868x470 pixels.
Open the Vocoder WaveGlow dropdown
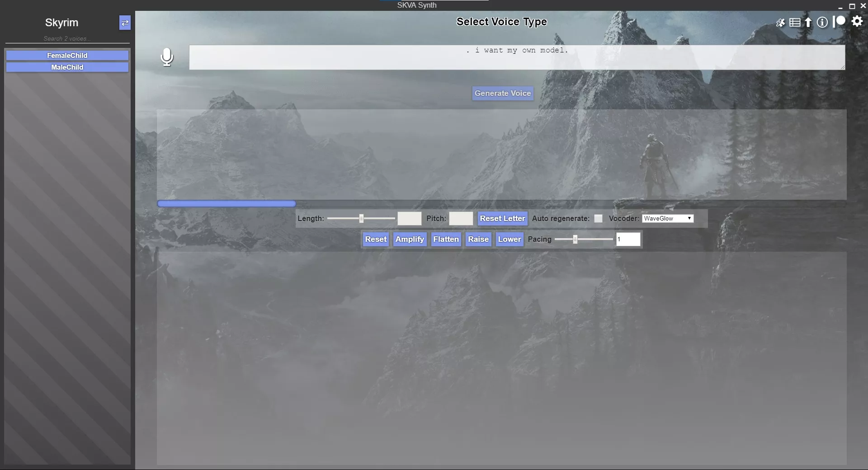click(x=668, y=218)
